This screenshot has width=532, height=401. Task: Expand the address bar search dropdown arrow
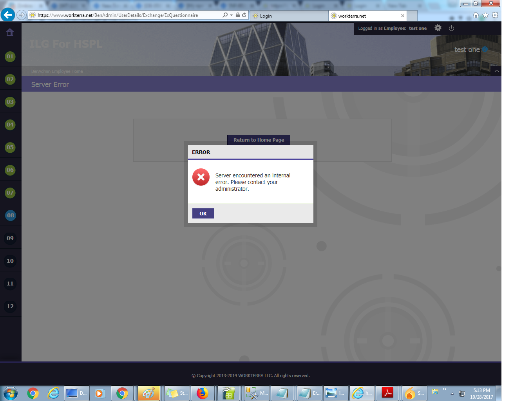pyautogui.click(x=231, y=15)
